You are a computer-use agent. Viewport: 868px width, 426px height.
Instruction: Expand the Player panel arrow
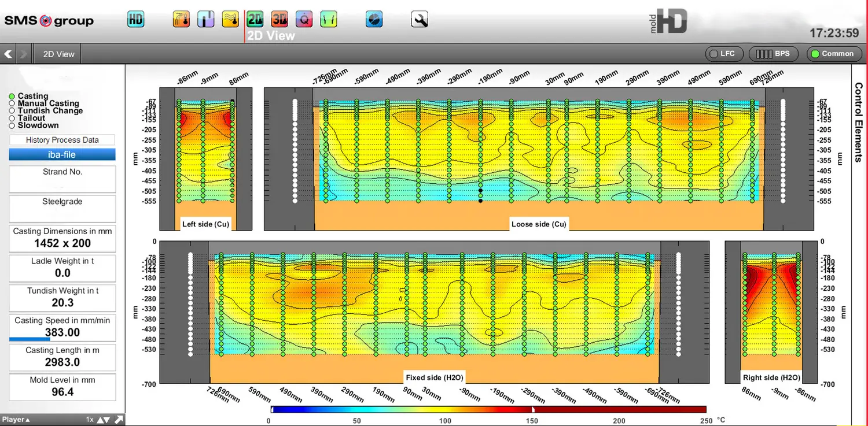point(27,420)
